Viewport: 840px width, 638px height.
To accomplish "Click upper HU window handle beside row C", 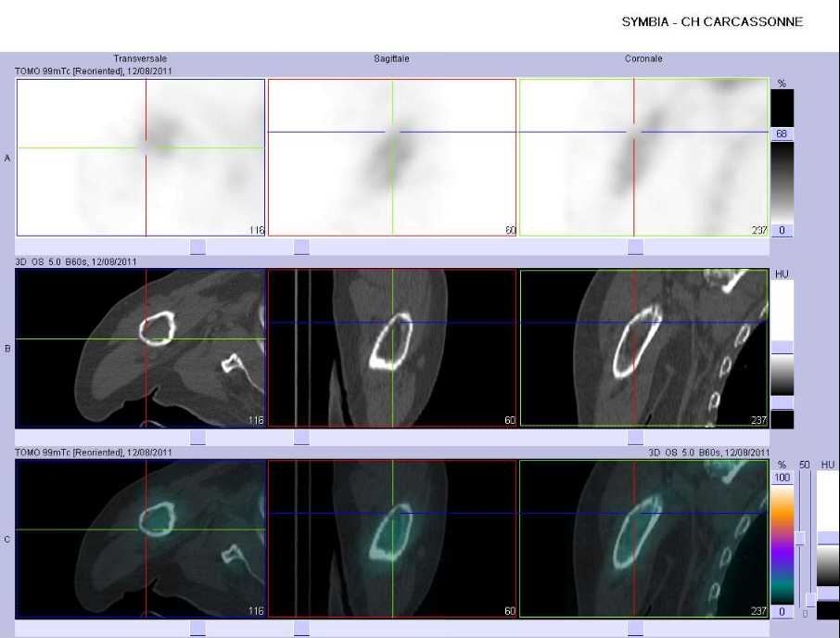I will tap(828, 538).
